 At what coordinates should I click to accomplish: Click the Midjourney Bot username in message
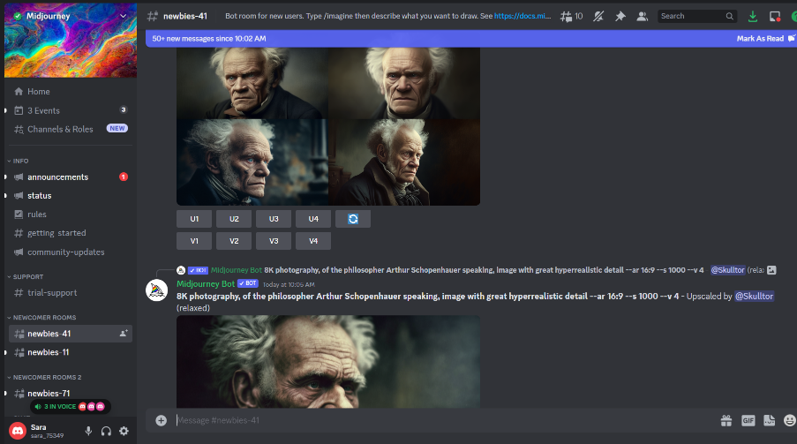205,284
